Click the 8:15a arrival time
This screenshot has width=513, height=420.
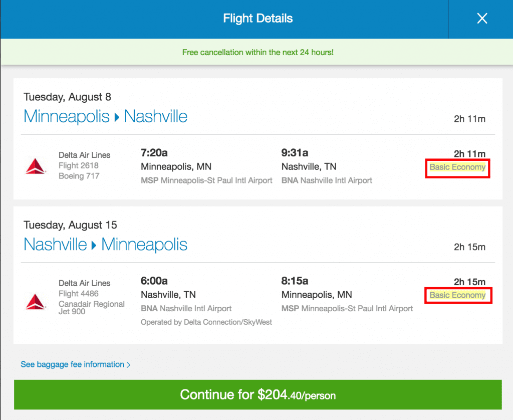[295, 281]
